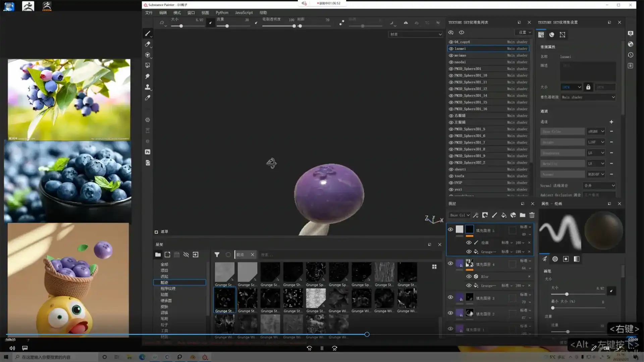Expand the Main shader link dropdown
The height and width of the screenshot is (362, 644).
[x=588, y=97]
